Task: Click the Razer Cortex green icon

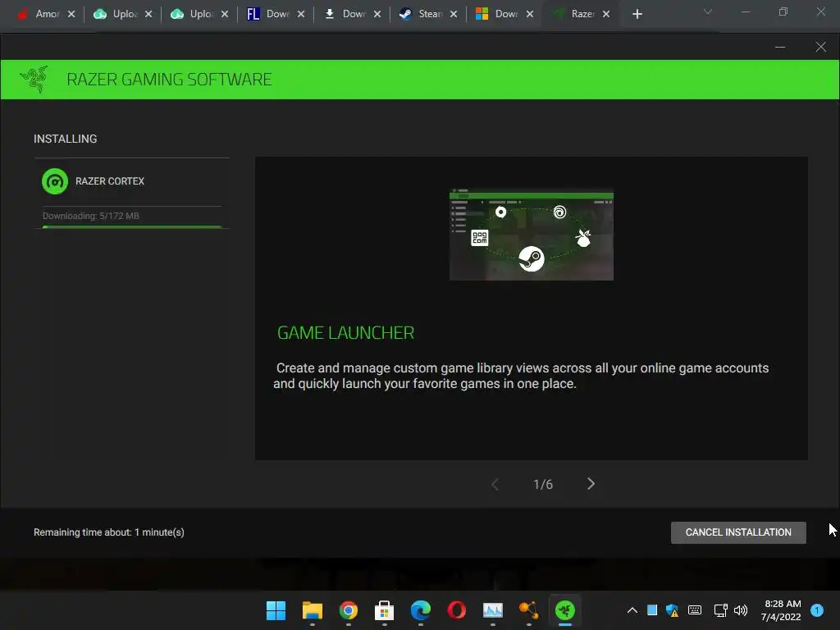Action: click(55, 181)
